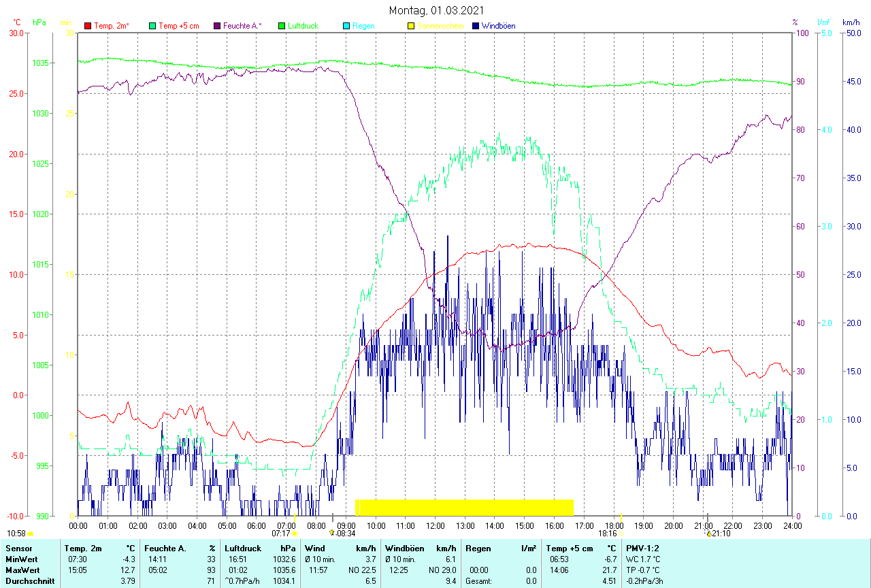Click the bright green Luftdruck legend swatch

(x=282, y=26)
